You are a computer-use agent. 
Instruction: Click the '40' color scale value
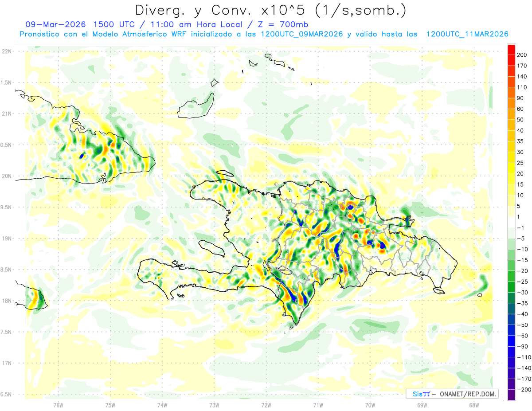tap(521, 130)
